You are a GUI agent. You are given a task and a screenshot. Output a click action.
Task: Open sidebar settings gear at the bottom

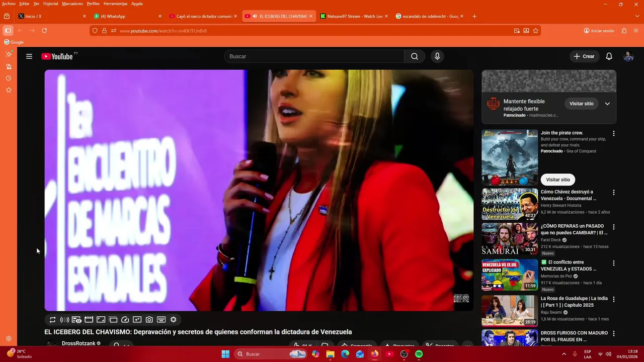point(9,339)
